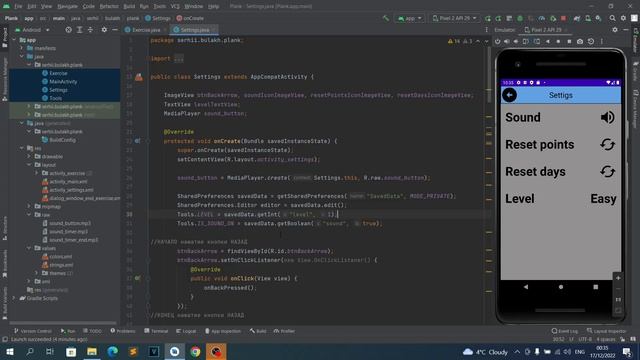Hide the Project panel with minus icon
Viewport: 640px width, 360px height.
point(115,30)
